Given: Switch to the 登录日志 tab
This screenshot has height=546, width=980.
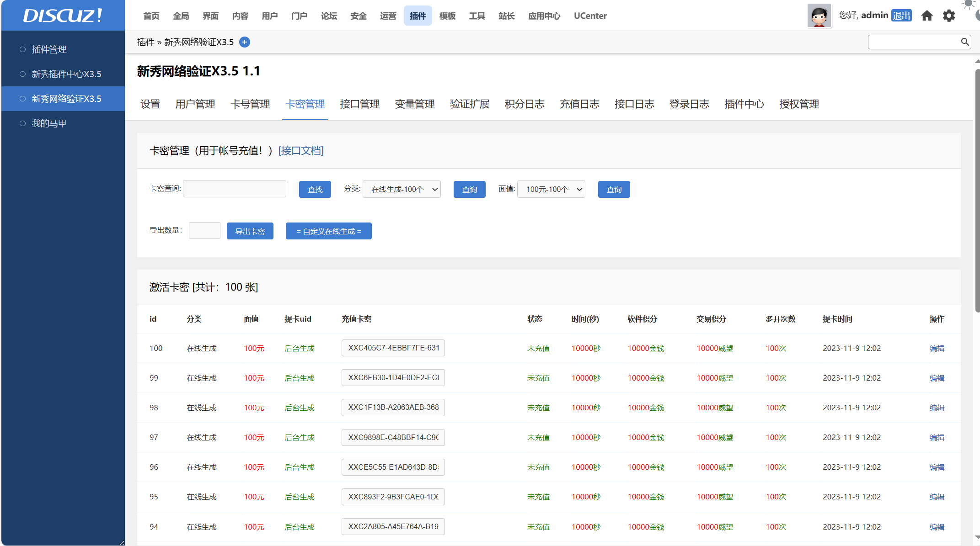Looking at the screenshot, I should point(689,104).
